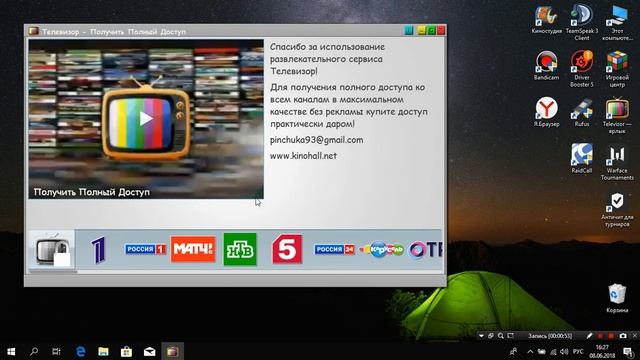Click the taskbar search magnifier

click(34, 351)
